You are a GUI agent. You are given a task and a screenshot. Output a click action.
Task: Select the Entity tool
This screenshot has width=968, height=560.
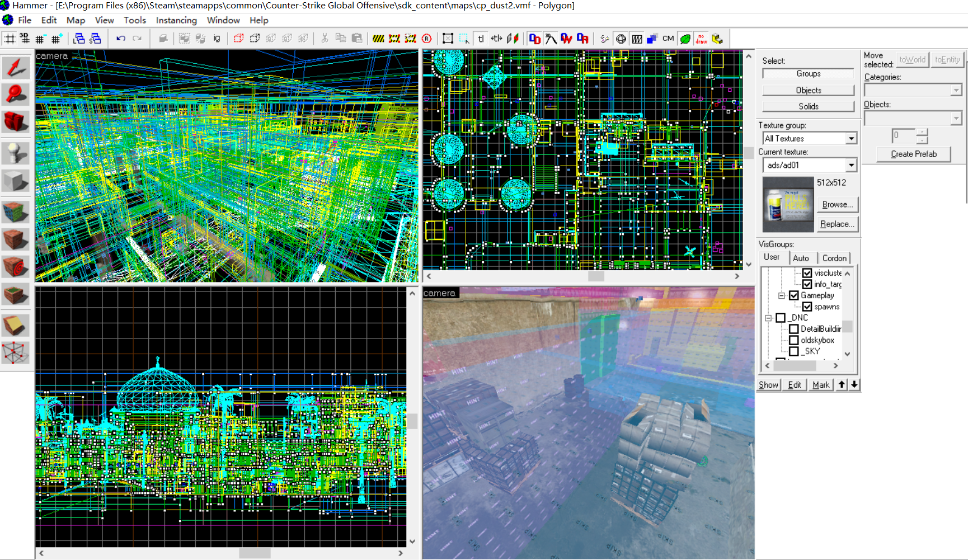16,153
